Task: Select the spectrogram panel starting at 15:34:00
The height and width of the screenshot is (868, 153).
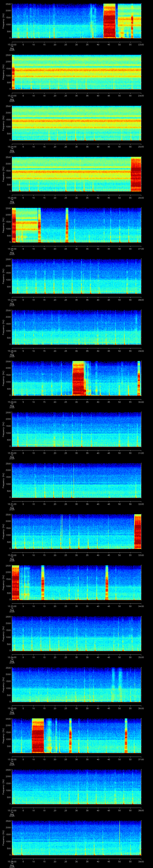Action: pos(76,633)
